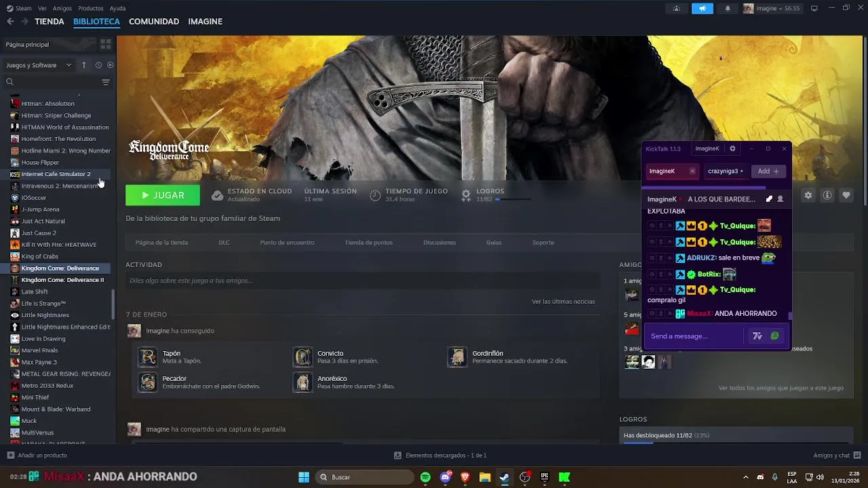Show KickTalk chatters list icon

tap(781, 199)
